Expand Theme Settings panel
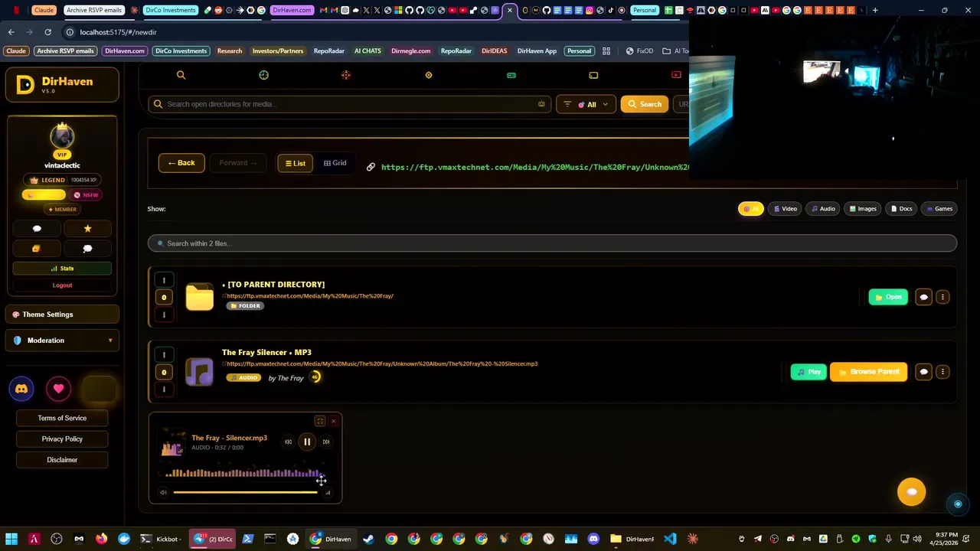This screenshot has width=980, height=551. click(63, 315)
